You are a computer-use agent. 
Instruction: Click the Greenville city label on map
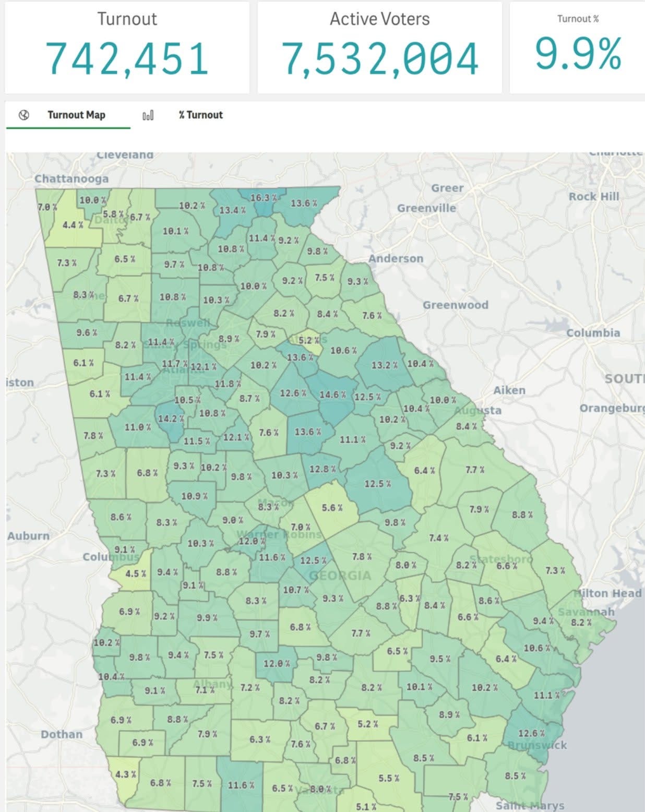point(426,208)
